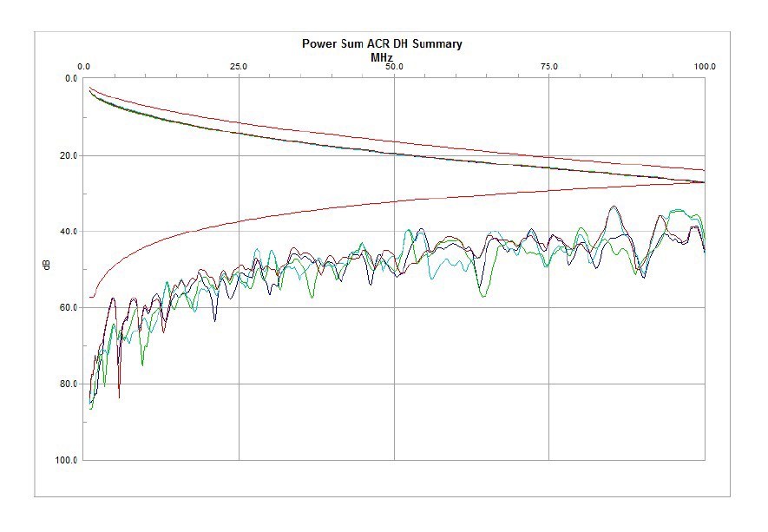Select the 80.0 label on the dB axis
Image resolution: width=768 pixels, height=532 pixels.
[68, 384]
